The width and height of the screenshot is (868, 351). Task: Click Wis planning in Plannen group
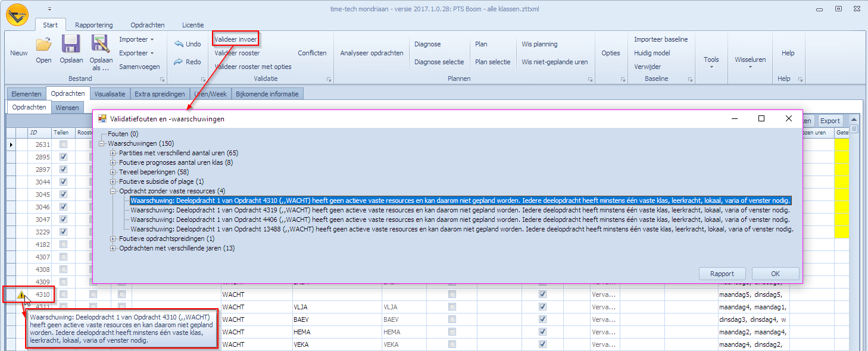click(x=540, y=44)
